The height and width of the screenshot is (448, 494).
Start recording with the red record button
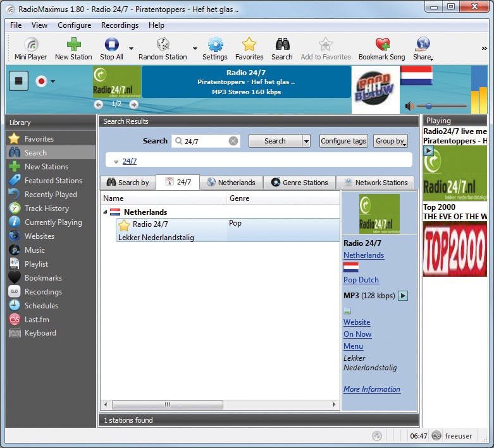[x=41, y=82]
